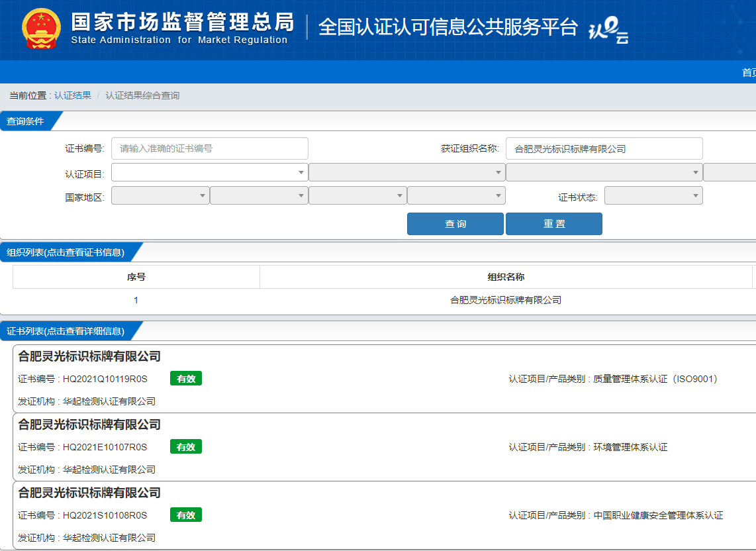Click 有效 badge for certificate HQ2021E10107R0S

(186, 447)
